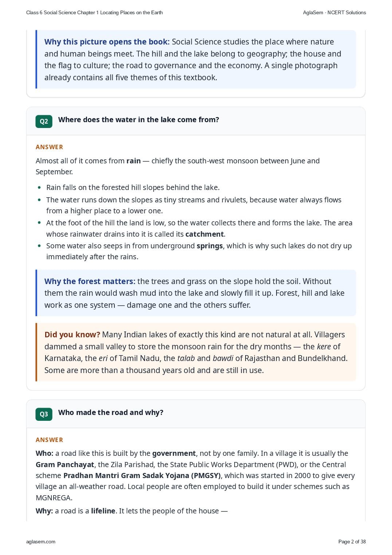Click the Page 2 of 38 indicator
The width and height of the screenshot is (392, 555).
coord(352,542)
